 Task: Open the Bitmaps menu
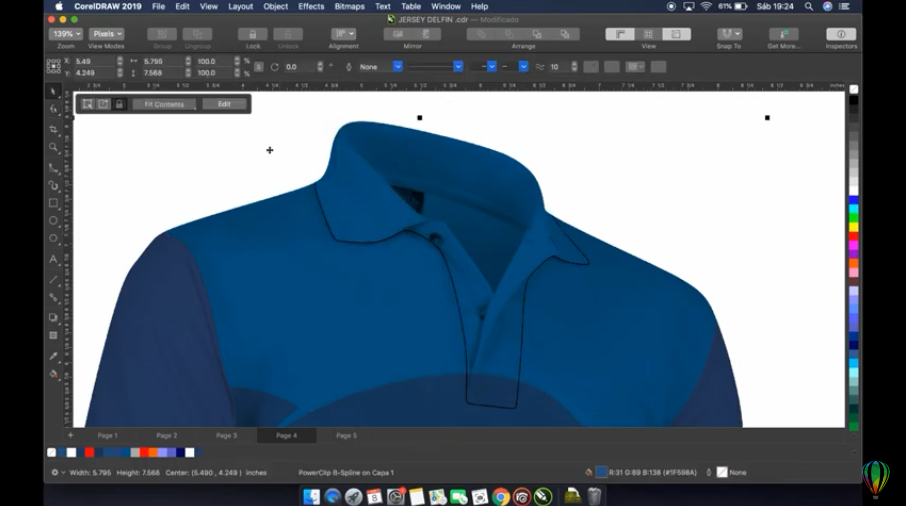tap(349, 6)
